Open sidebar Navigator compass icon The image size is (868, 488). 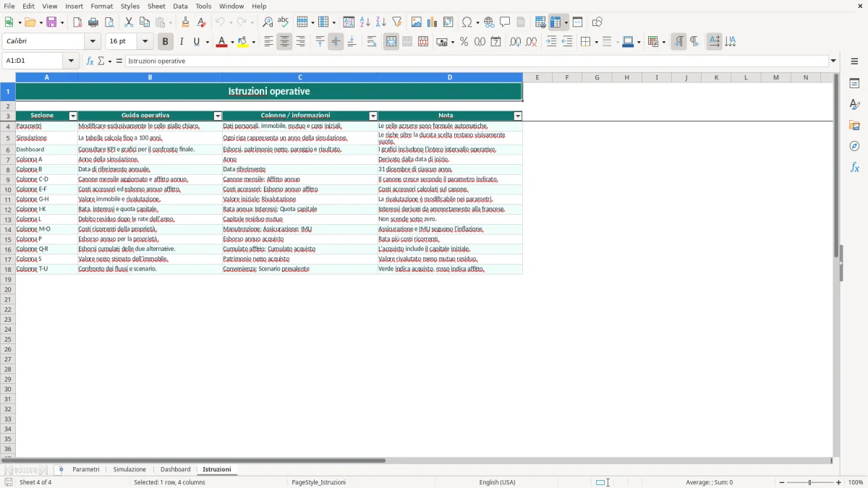854,146
